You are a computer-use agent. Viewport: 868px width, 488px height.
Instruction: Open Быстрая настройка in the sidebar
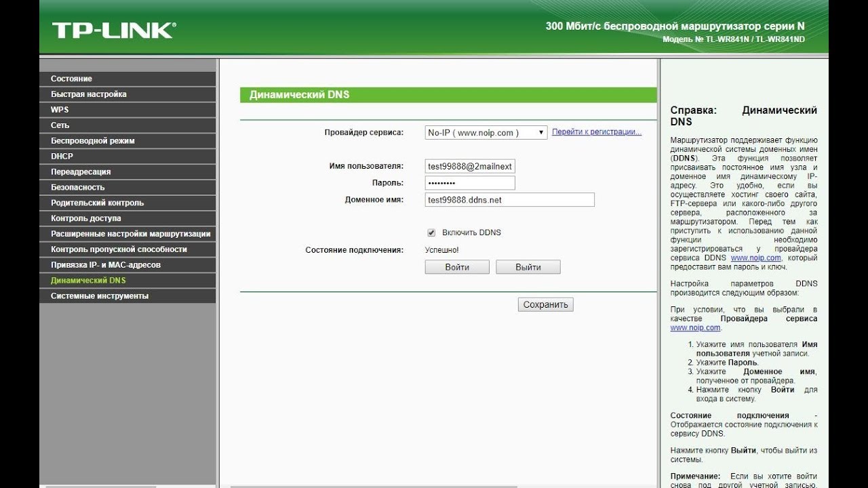(x=127, y=94)
